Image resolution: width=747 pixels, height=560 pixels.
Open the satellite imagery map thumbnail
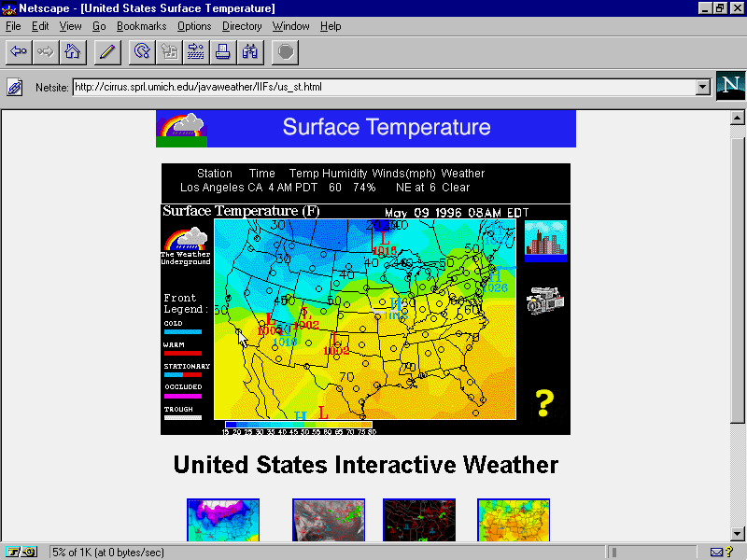pyautogui.click(x=328, y=520)
